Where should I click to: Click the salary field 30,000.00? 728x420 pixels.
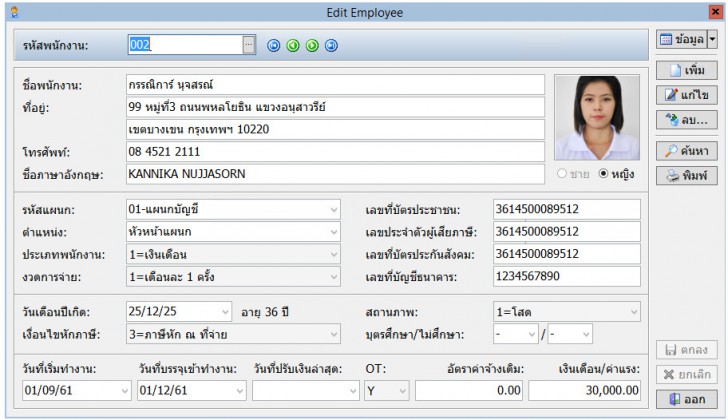coord(585,391)
